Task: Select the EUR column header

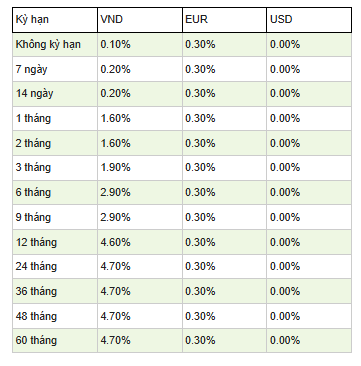Action: 224,20
